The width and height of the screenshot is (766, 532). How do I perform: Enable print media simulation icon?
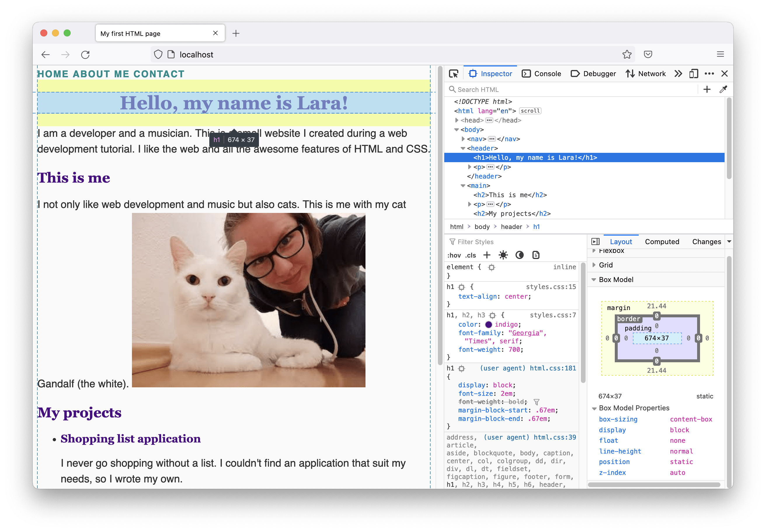(x=536, y=255)
